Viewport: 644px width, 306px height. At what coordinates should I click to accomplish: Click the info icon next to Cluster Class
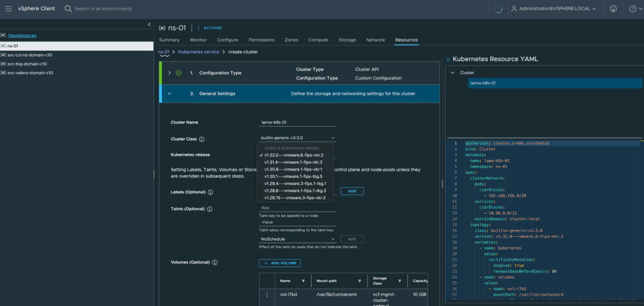(x=202, y=139)
